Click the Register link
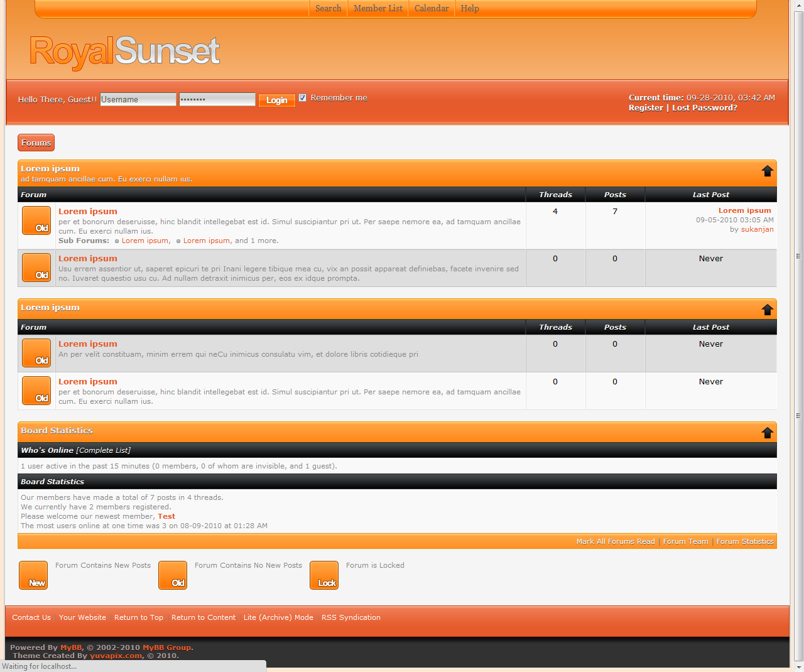The image size is (804, 672). pyautogui.click(x=646, y=108)
